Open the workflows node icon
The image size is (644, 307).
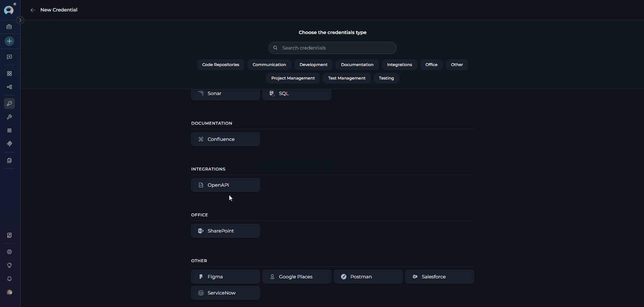tap(9, 87)
